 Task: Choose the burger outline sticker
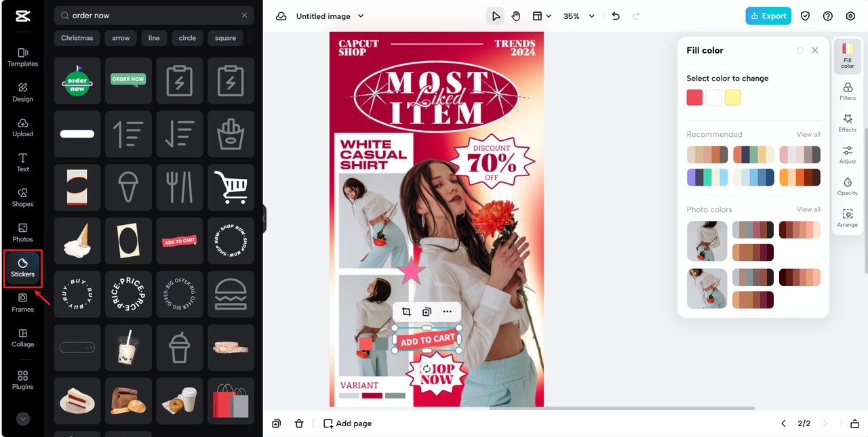tap(231, 295)
